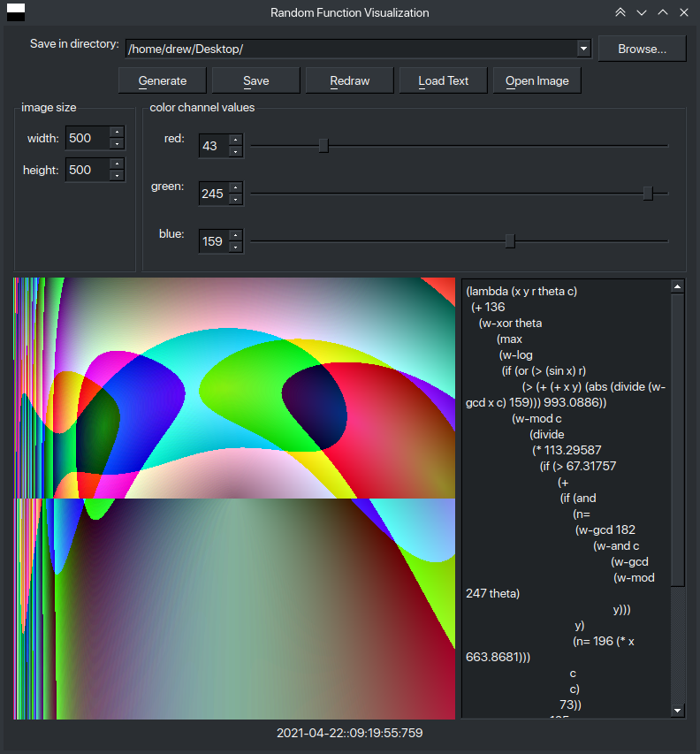Click the Redraw button
Viewport: 700px width, 754px height.
click(x=349, y=80)
